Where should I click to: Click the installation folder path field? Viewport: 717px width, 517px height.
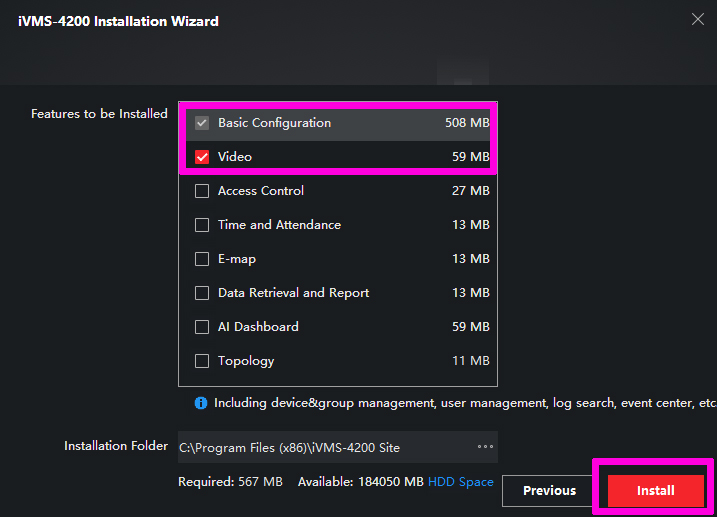337,447
